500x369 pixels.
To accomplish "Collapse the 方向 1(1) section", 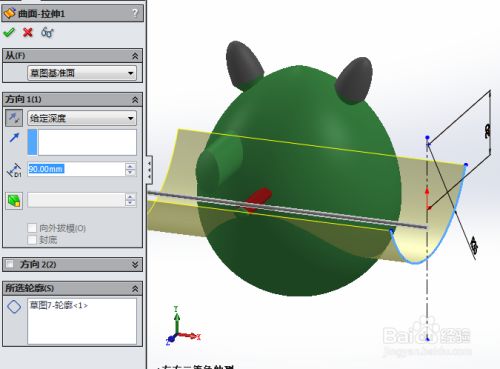I will pyautogui.click(x=135, y=99).
